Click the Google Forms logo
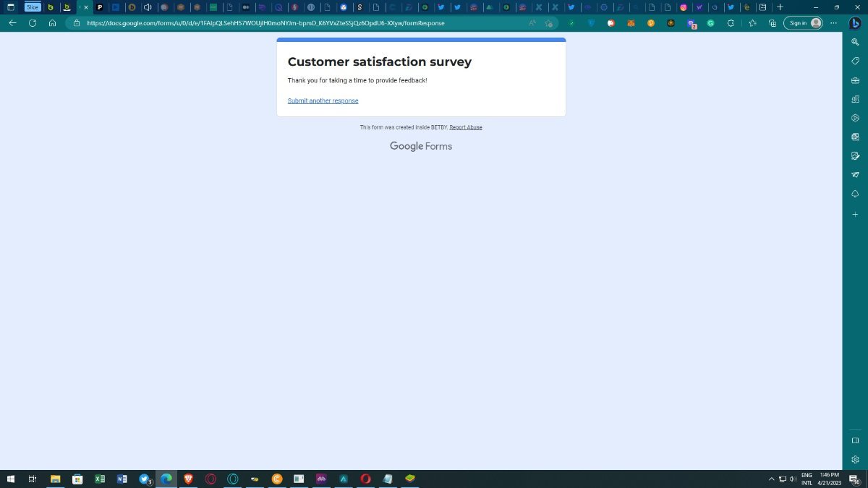This screenshot has height=488, width=868. [420, 146]
